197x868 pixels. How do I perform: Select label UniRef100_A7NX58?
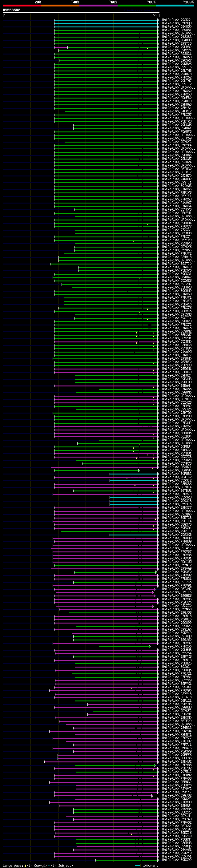177,57
